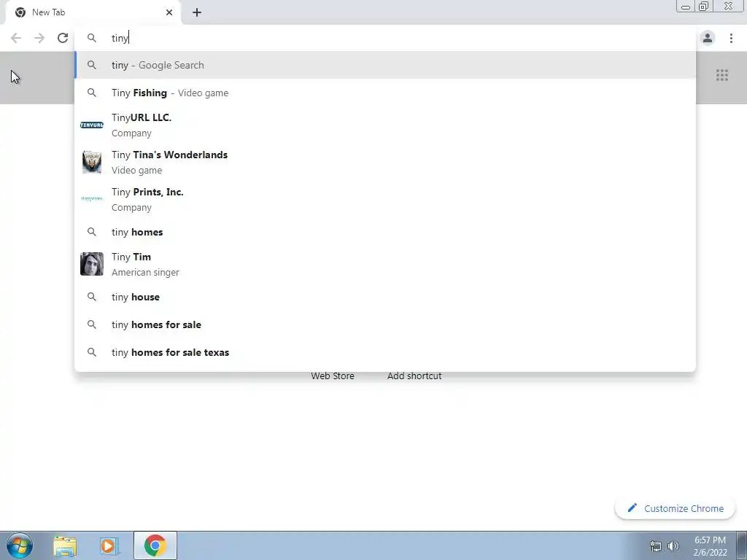Click the Tiny Tina's Wonderlands cover thumbnail
Image resolution: width=747 pixels, height=560 pixels.
tap(92, 162)
